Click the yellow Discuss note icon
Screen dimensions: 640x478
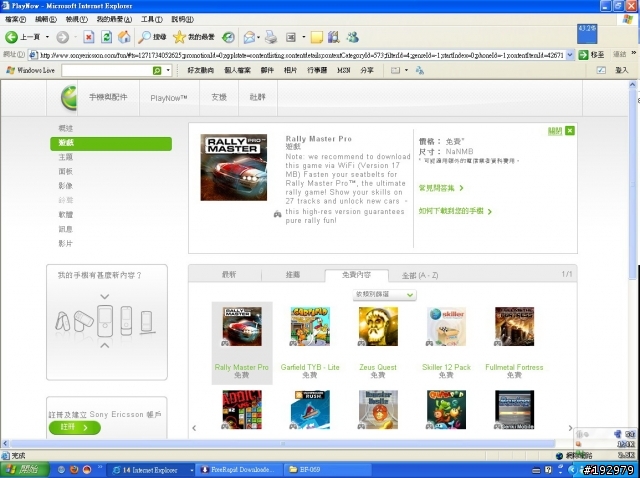point(317,37)
